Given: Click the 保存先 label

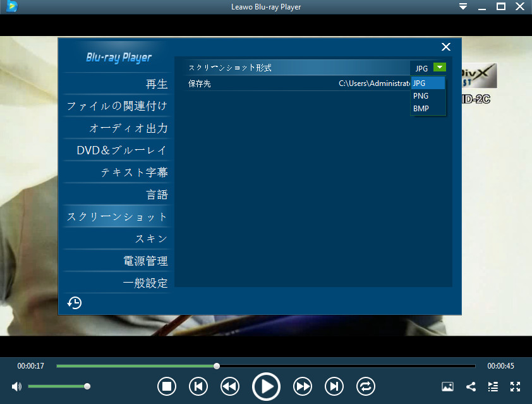Looking at the screenshot, I should [200, 83].
